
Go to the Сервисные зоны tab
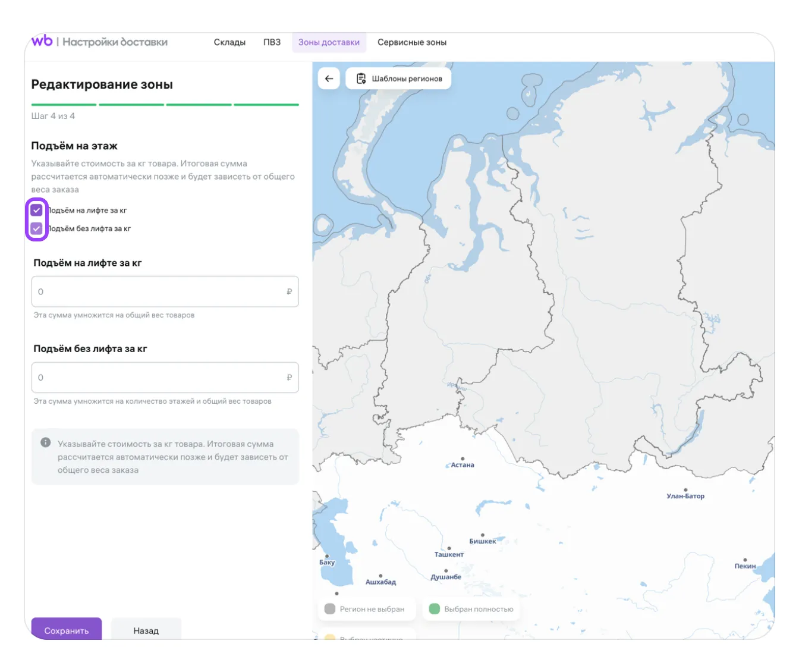tap(412, 42)
